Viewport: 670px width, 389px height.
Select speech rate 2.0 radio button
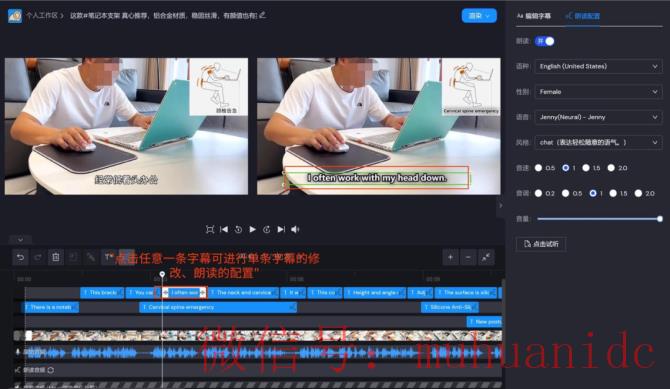point(611,168)
